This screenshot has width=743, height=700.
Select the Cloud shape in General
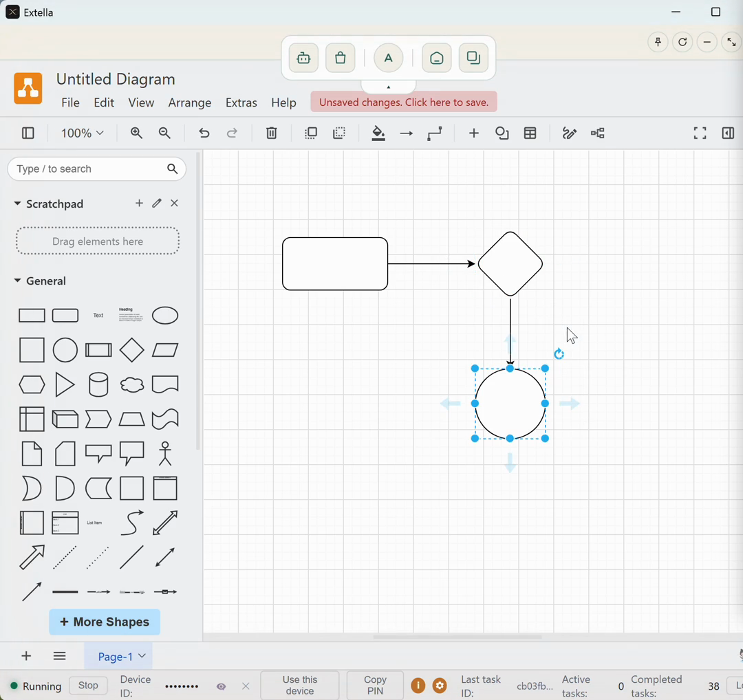point(131,384)
